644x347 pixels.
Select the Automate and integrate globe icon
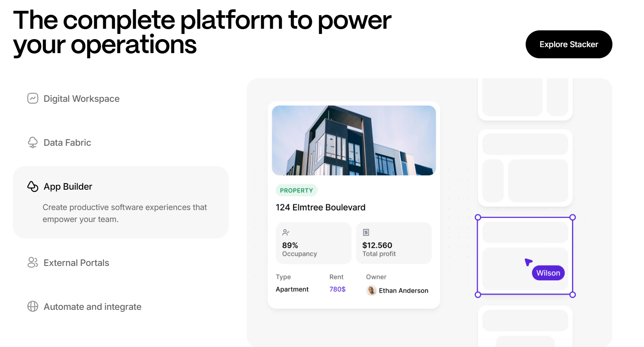32,307
